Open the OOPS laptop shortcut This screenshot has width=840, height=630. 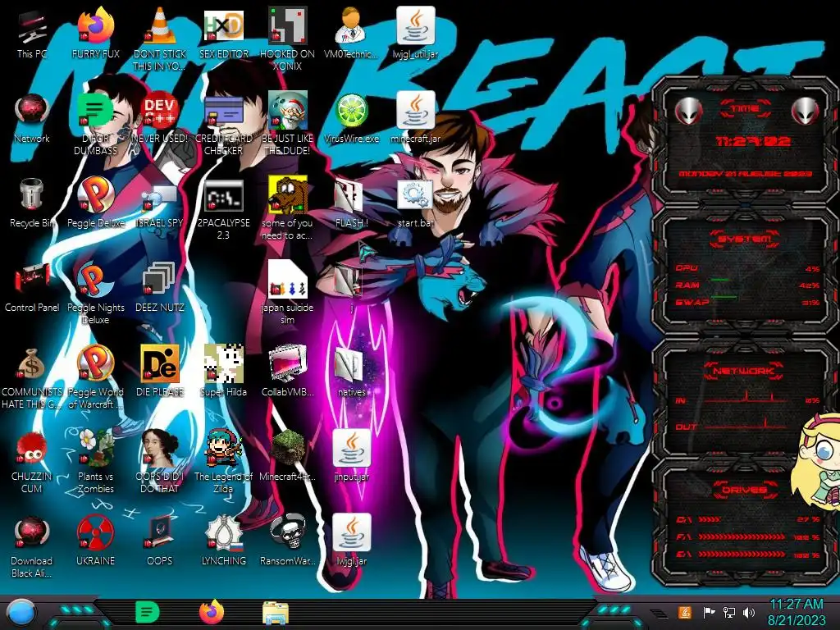tap(160, 540)
